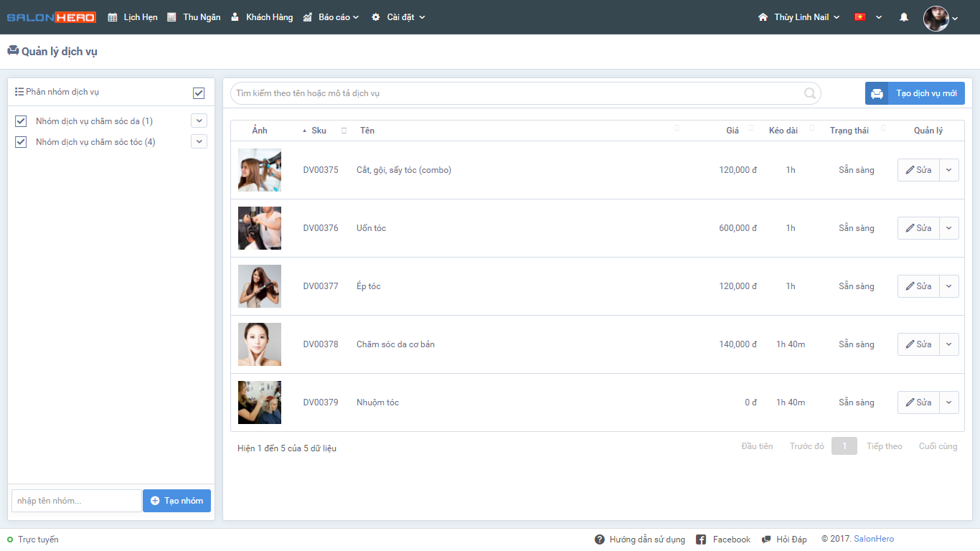Click the Sku column sort icon

tap(344, 130)
